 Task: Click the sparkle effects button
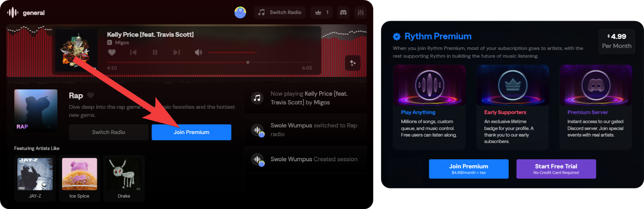point(353,63)
